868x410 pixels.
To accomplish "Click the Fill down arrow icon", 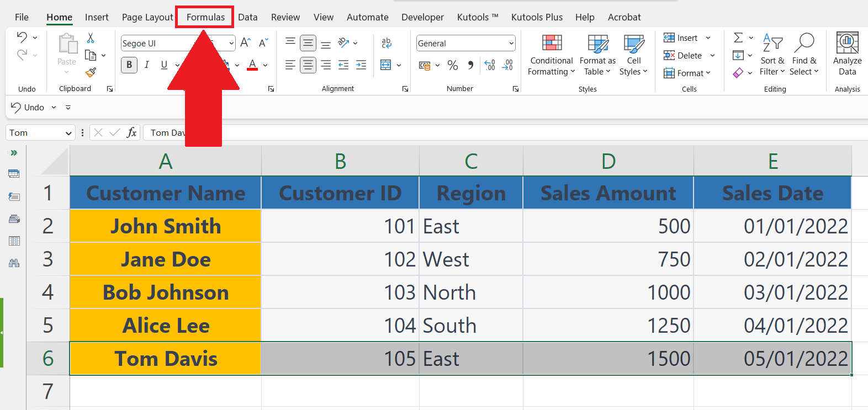I will [738, 55].
